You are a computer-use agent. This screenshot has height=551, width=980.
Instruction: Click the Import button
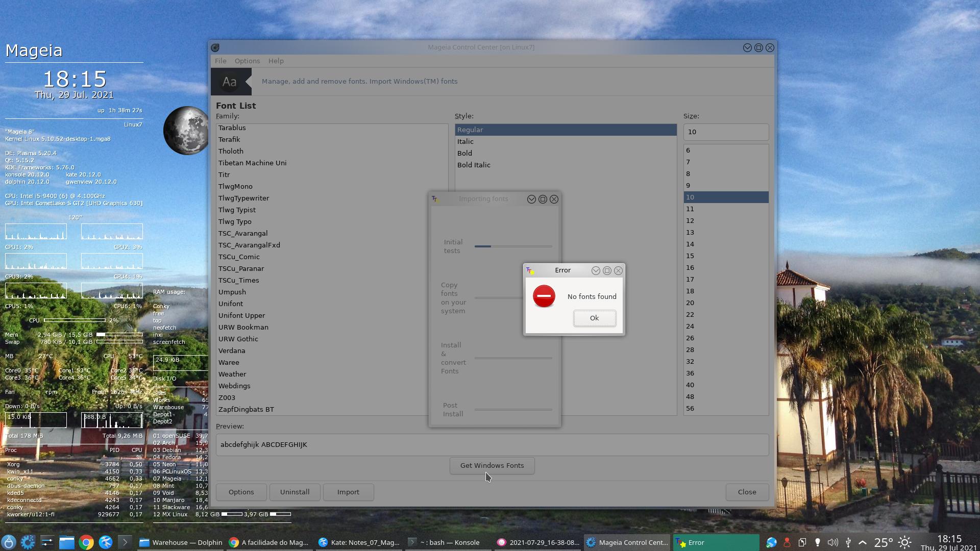(x=348, y=492)
